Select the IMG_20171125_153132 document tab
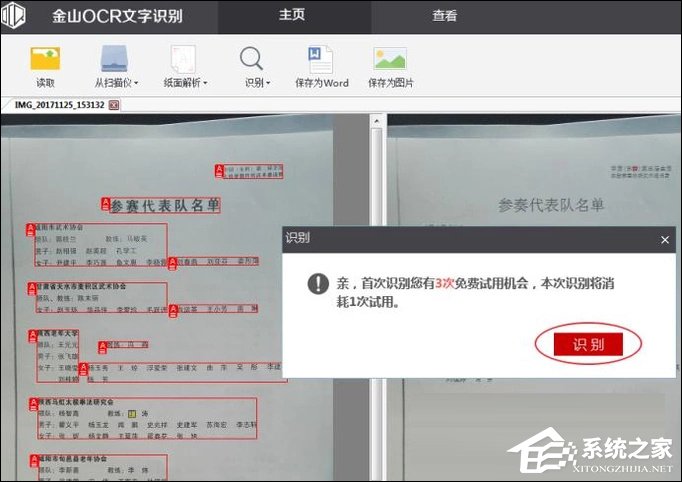This screenshot has height=482, width=682. tap(56, 104)
